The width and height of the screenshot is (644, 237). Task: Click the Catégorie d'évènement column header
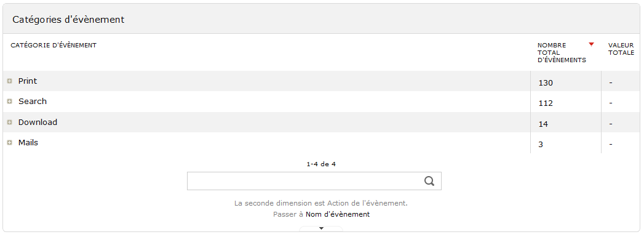(54, 45)
